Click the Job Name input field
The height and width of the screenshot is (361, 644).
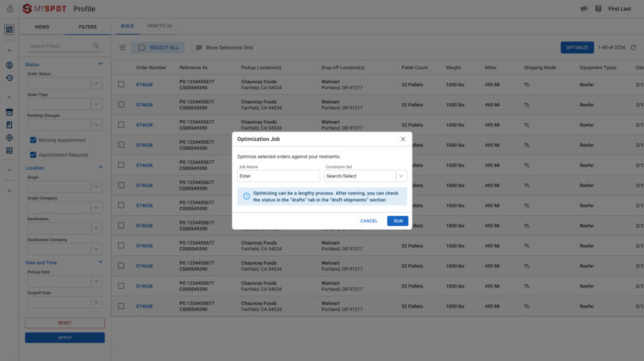click(279, 175)
